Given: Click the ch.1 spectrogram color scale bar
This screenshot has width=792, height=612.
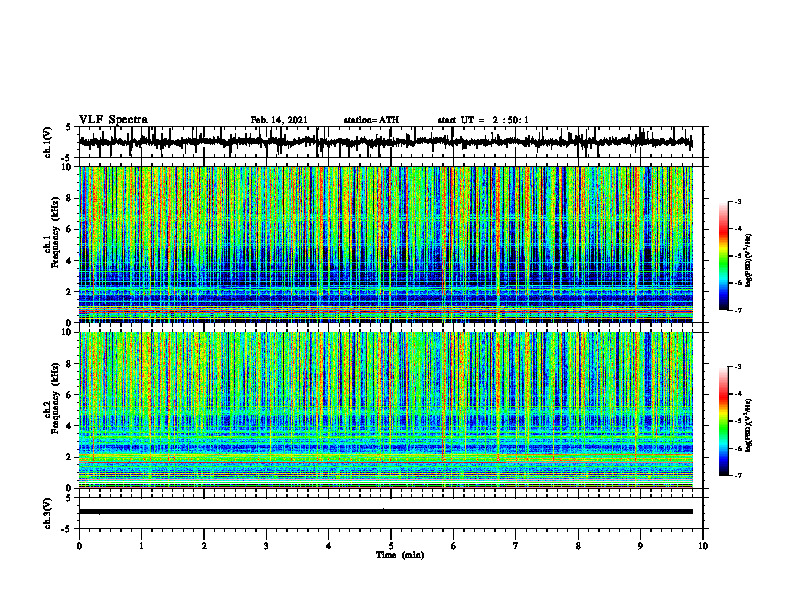Looking at the screenshot, I should (x=724, y=256).
